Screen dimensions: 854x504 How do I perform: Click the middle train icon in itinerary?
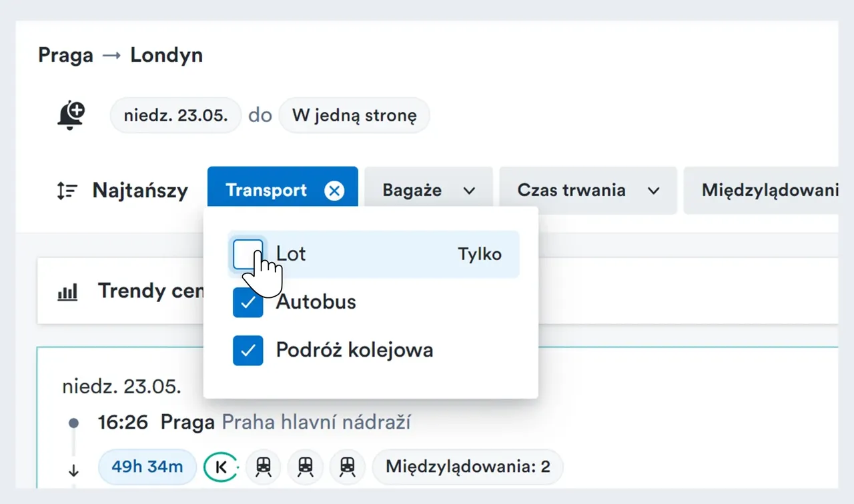coord(306,467)
